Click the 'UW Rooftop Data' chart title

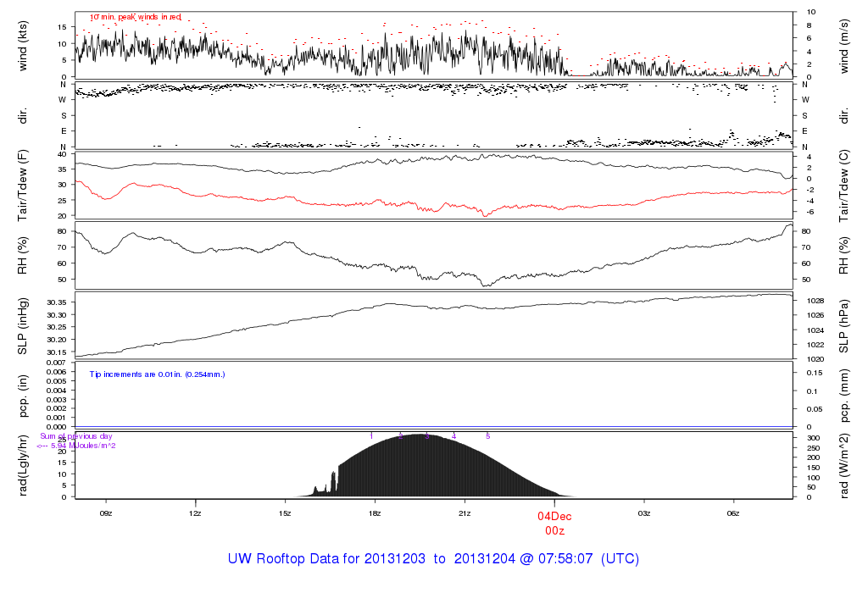click(433, 559)
